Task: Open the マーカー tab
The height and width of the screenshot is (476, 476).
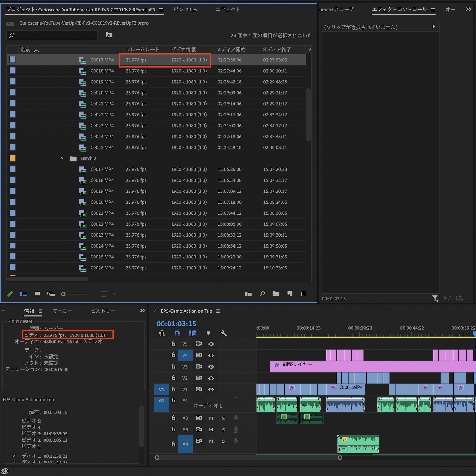Action: (62, 311)
